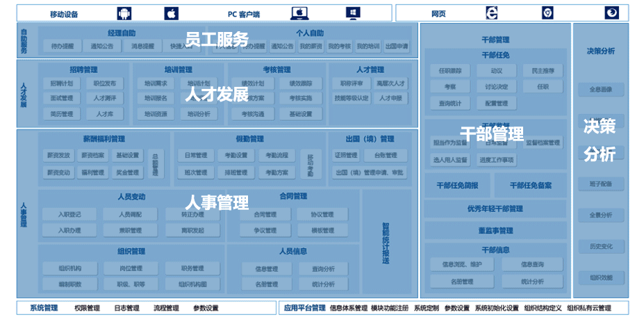Open 协议管理 under 合同管理

pos(322,215)
